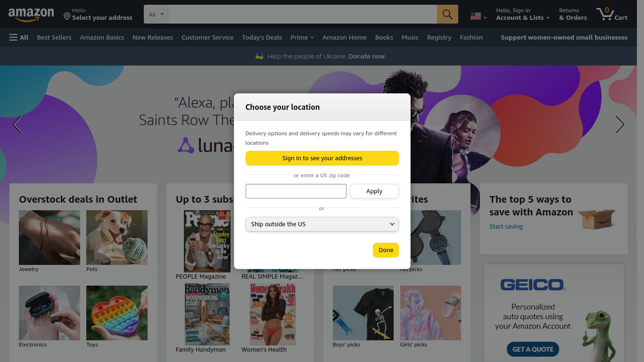Image resolution: width=644 pixels, height=362 pixels.
Task: Click the Ukraine flag icon
Action: click(259, 56)
